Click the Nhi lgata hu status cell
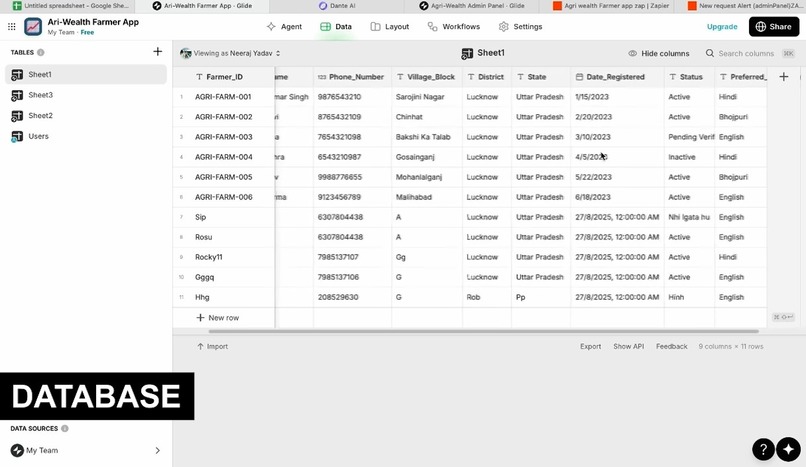The width and height of the screenshot is (806, 467). coord(689,217)
